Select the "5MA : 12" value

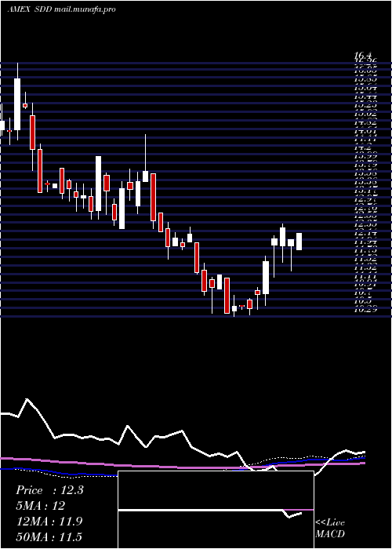tap(41, 506)
